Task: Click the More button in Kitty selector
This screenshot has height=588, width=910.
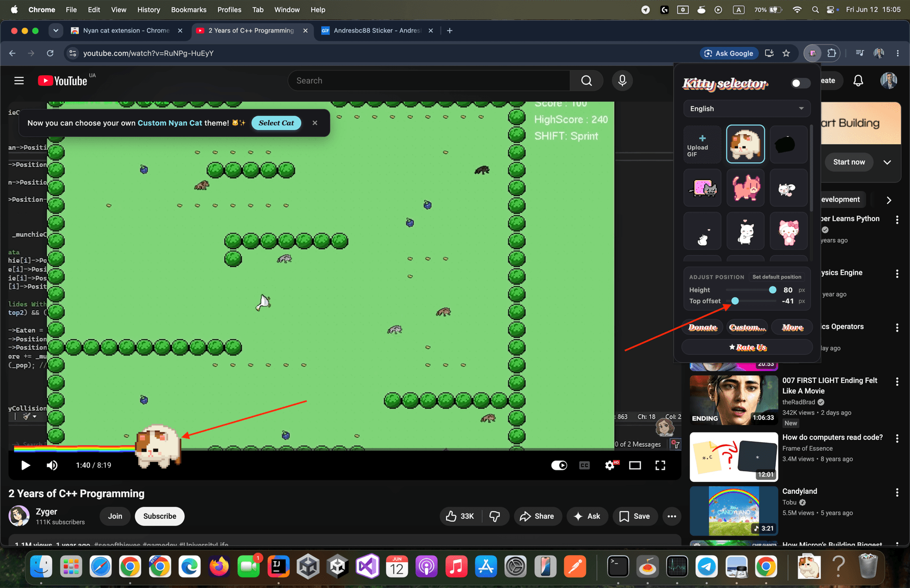Action: coord(792,327)
